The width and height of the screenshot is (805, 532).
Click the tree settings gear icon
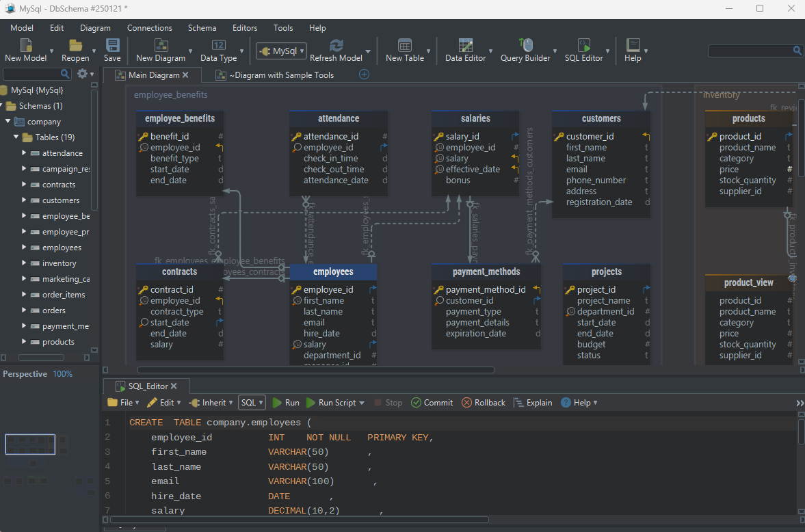click(82, 74)
